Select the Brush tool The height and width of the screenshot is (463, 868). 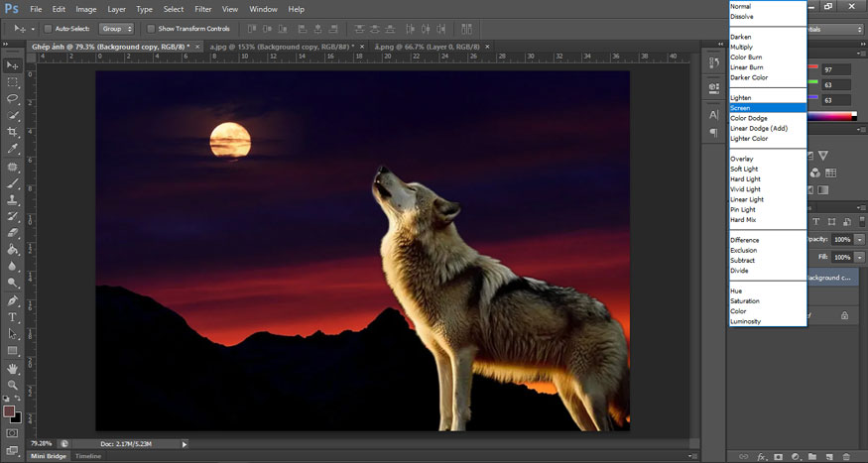(13, 183)
